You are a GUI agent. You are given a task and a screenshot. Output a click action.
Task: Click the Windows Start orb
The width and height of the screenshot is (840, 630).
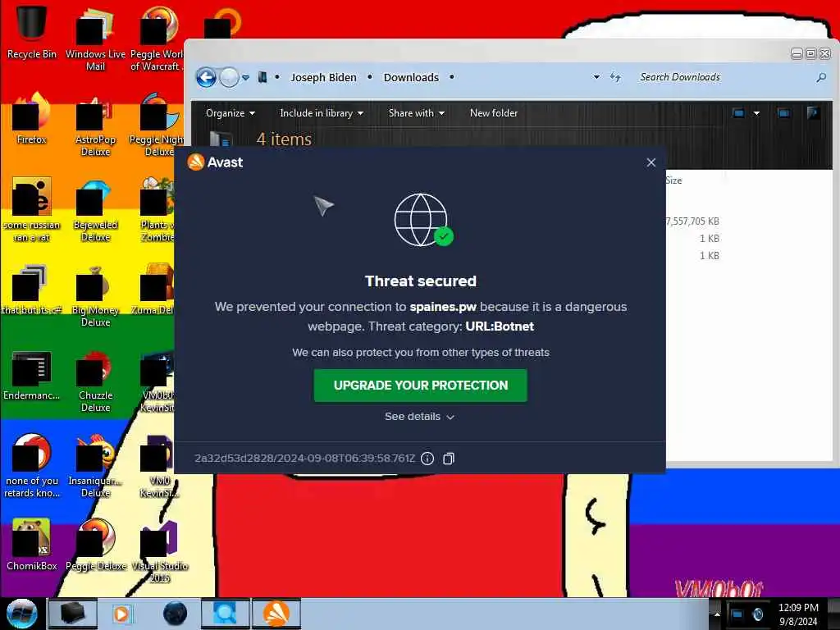point(21,614)
